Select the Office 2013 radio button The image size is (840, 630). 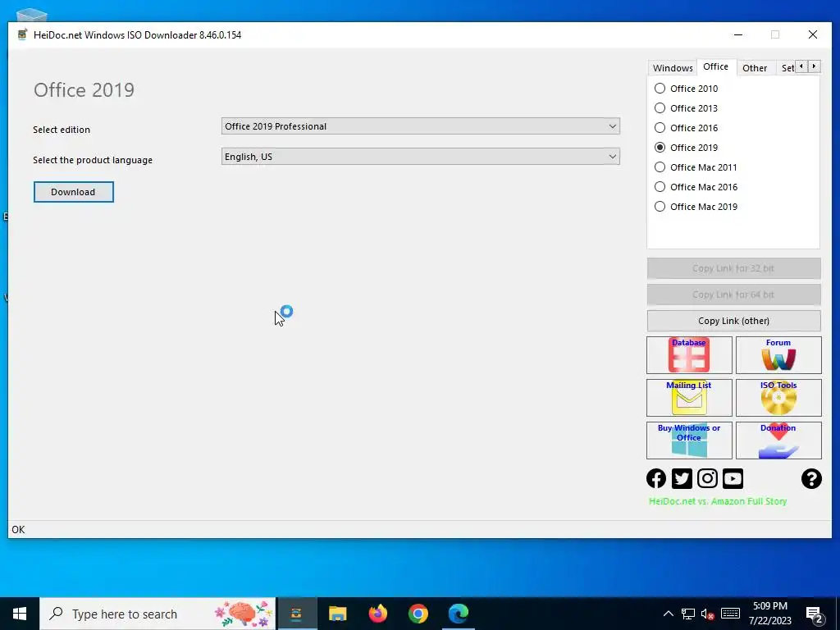[660, 108]
